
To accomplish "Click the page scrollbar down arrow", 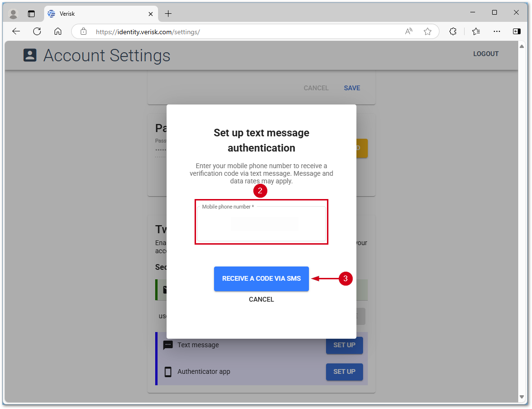I will click(522, 397).
